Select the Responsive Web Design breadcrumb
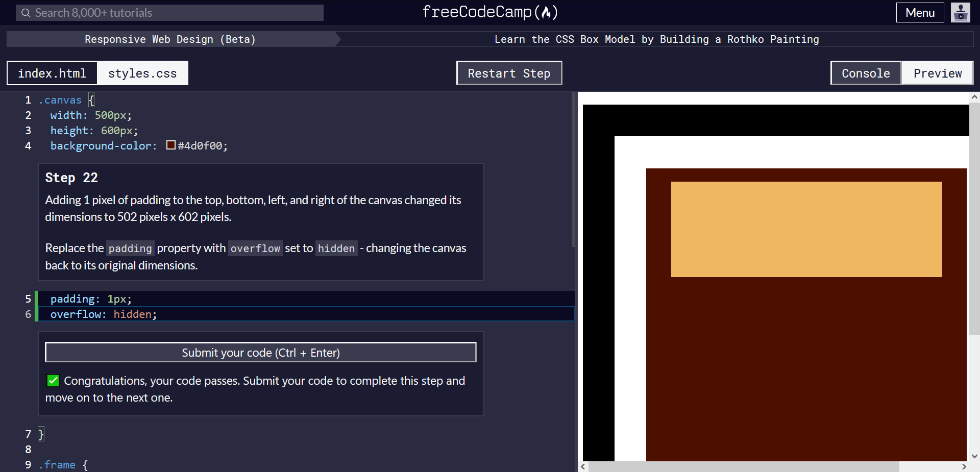The image size is (980, 472). tap(170, 39)
